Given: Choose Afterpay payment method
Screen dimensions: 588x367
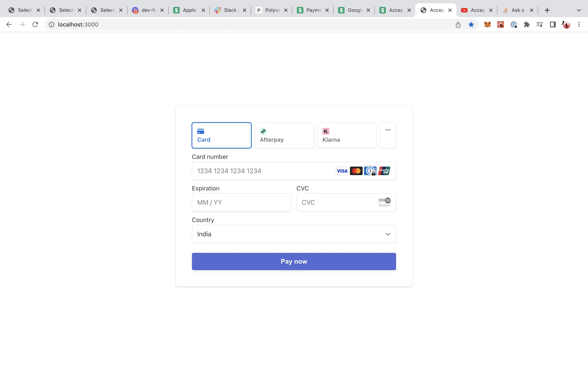Looking at the screenshot, I should 284,135.
